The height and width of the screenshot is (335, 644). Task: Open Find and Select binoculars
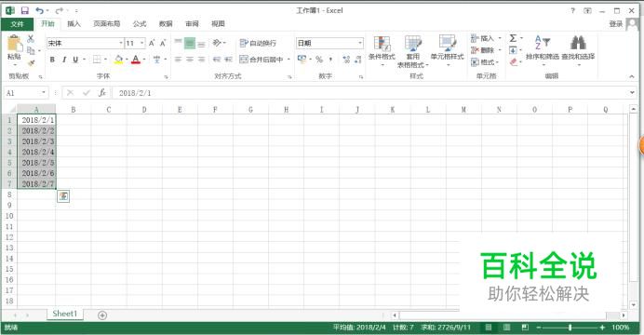(578, 50)
